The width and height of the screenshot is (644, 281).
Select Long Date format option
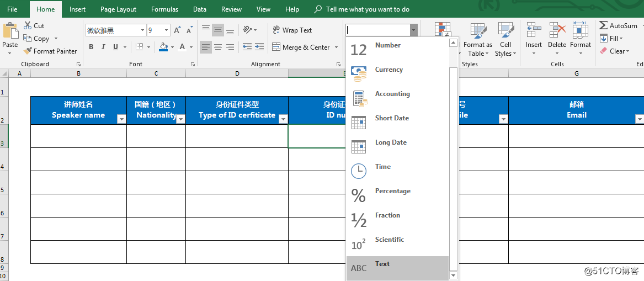[397, 147]
